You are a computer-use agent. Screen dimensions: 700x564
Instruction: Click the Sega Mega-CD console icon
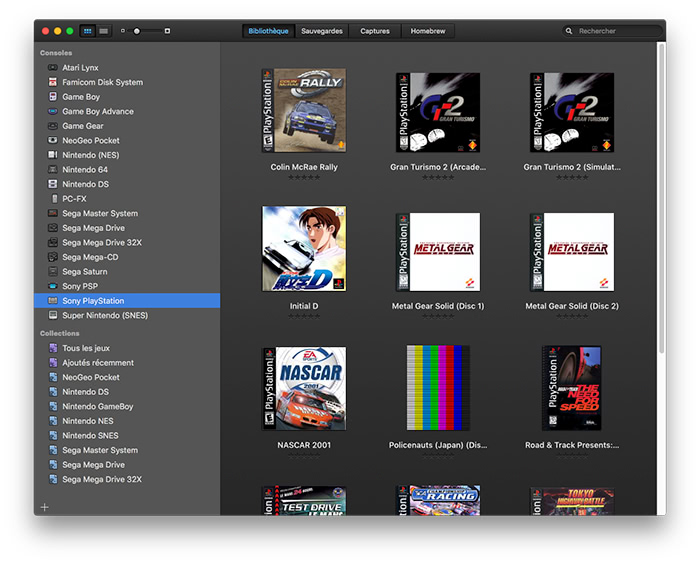(53, 257)
